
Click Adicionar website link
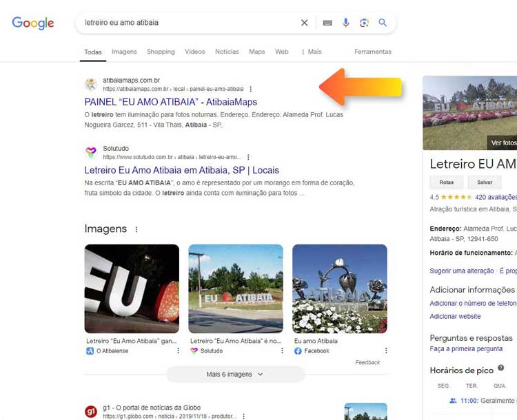coord(455,316)
